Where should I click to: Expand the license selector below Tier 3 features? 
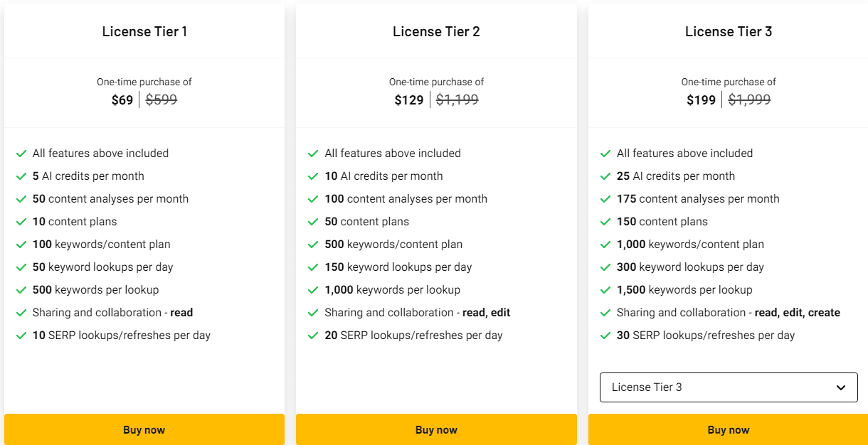click(x=728, y=387)
